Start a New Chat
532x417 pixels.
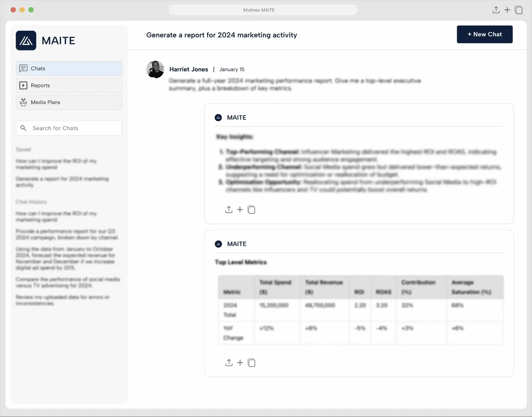pyautogui.click(x=484, y=34)
